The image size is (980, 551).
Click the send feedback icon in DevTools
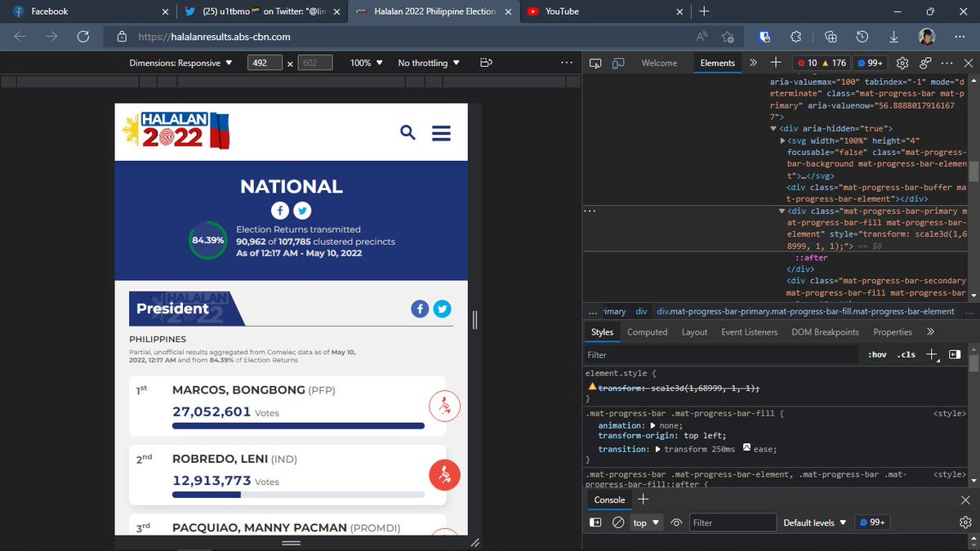click(925, 63)
